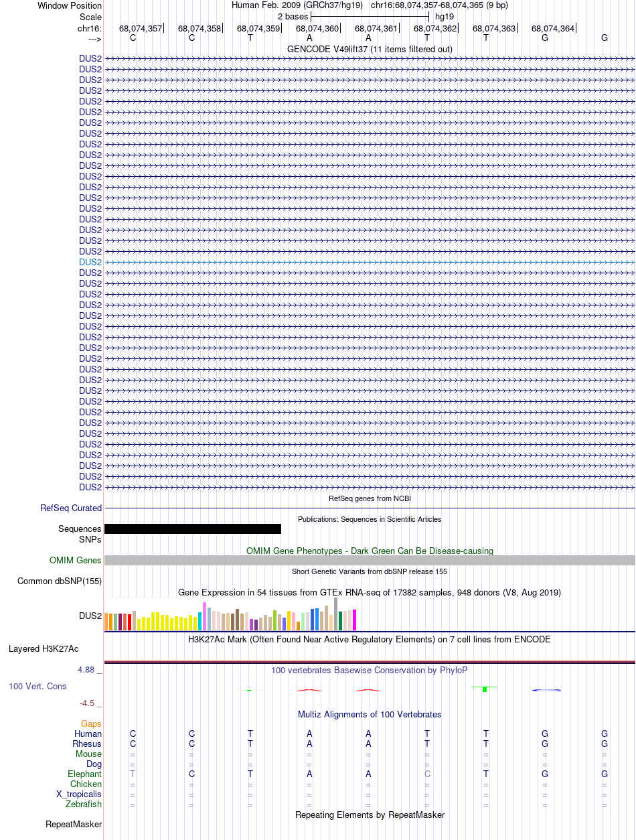Click the Gaps label in Multiz alignment
This screenshot has width=636, height=840.
point(92,723)
